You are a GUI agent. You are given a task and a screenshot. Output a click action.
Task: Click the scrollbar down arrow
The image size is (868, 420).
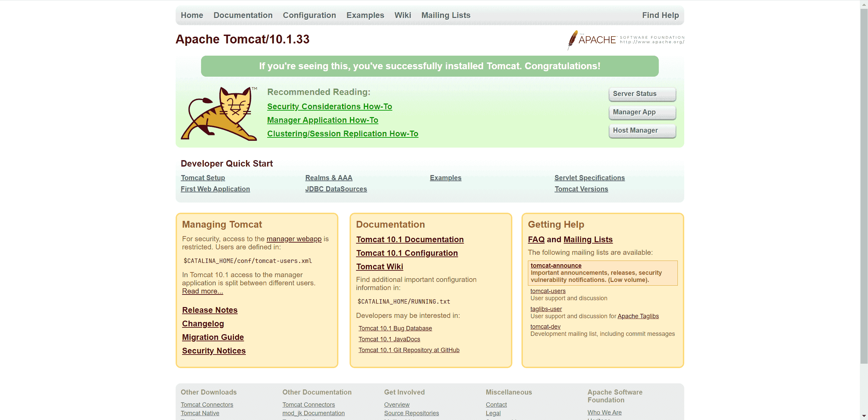point(864,416)
